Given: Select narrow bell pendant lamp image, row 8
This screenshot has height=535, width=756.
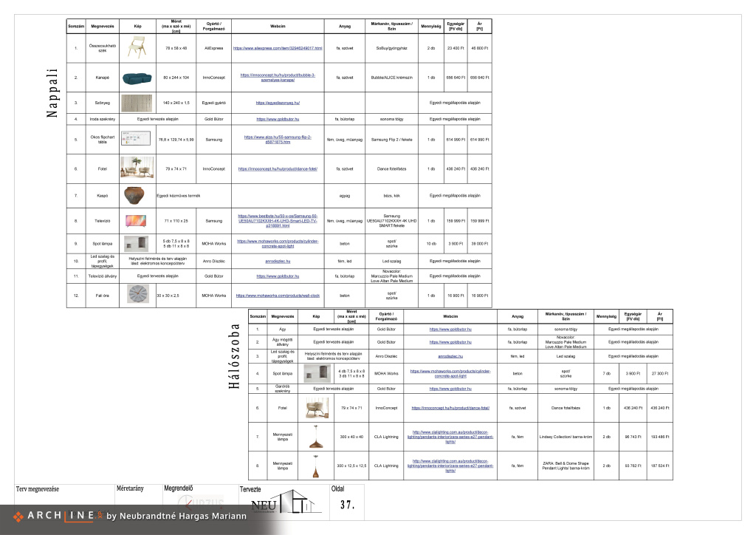Looking at the screenshot, I should click(x=316, y=466).
